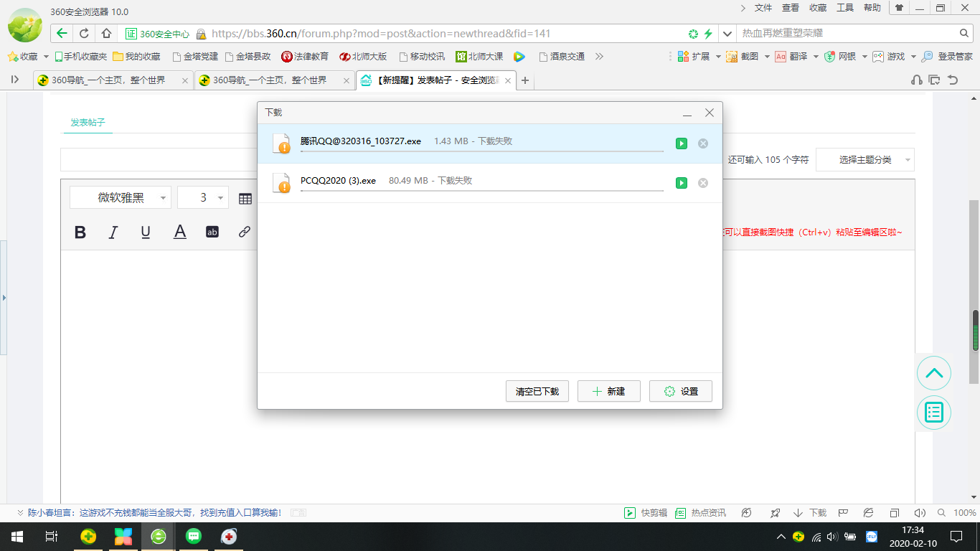
Task: Open the 查看 menu
Action: [x=791, y=8]
